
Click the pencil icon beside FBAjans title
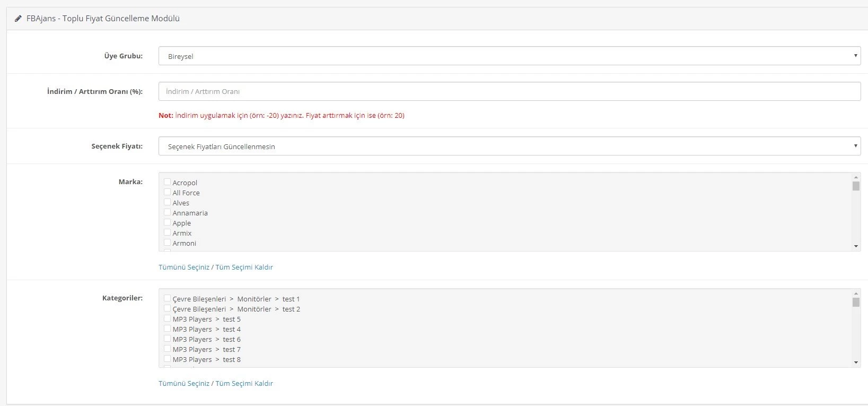(x=19, y=19)
